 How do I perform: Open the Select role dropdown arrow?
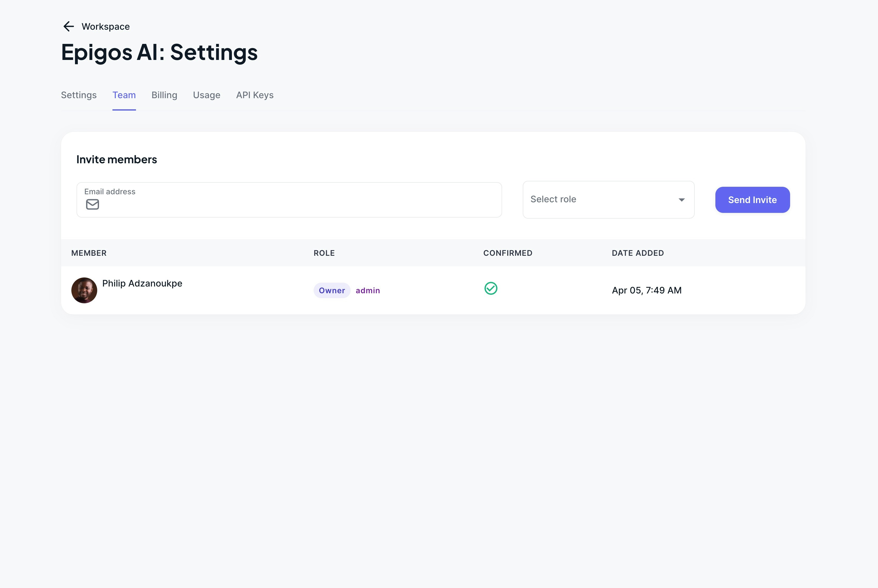pyautogui.click(x=682, y=199)
